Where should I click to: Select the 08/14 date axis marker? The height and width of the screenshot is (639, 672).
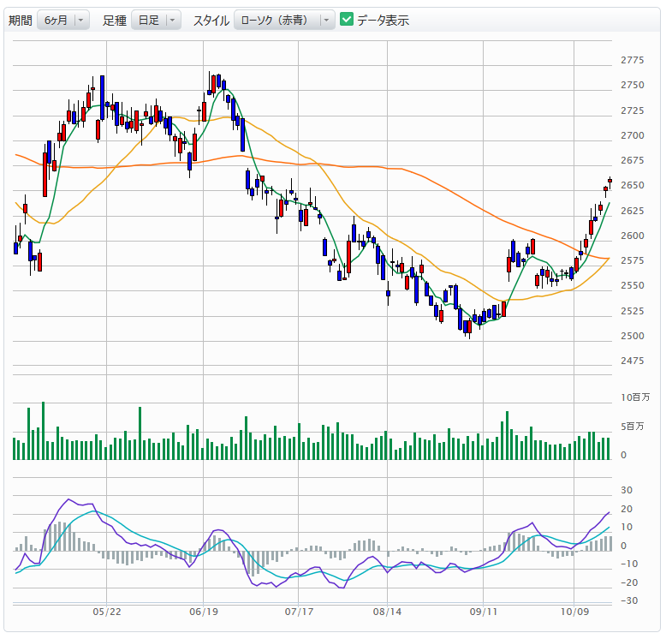point(388,613)
